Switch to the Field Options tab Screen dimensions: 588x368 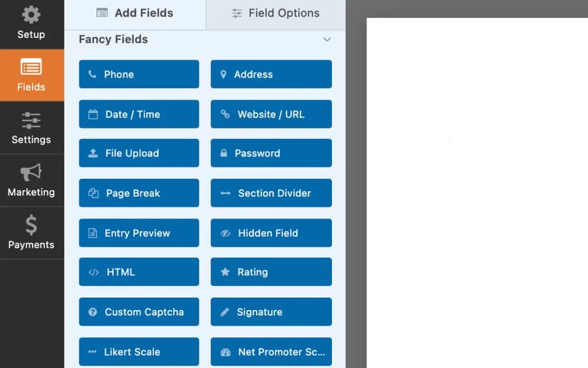pos(275,13)
